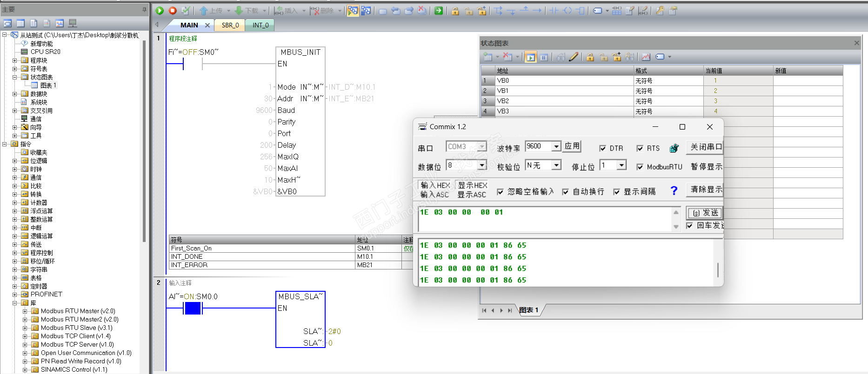This screenshot has width=868, height=374.
Task: Click the pencil write-all icon in status chart
Action: tap(574, 57)
